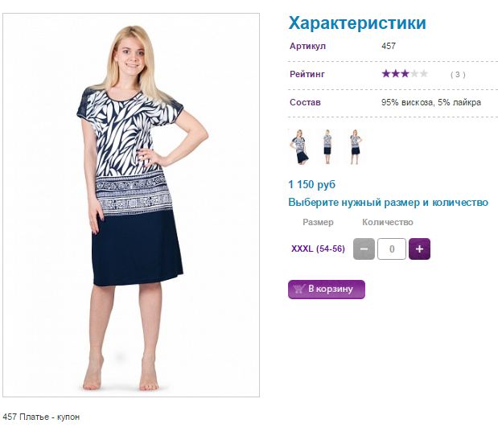Click the first rating star
Viewport: 498px width, 448px height.
[x=386, y=74]
